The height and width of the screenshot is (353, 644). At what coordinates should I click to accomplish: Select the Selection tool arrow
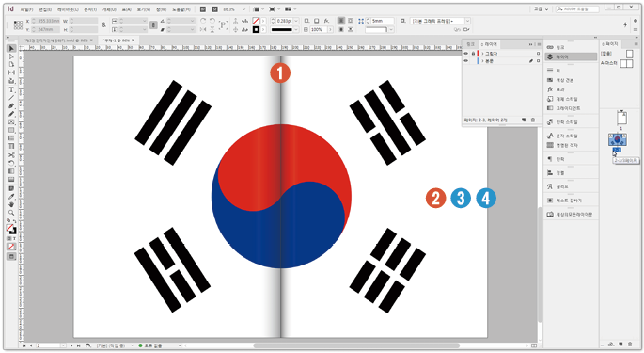pyautogui.click(x=11, y=49)
